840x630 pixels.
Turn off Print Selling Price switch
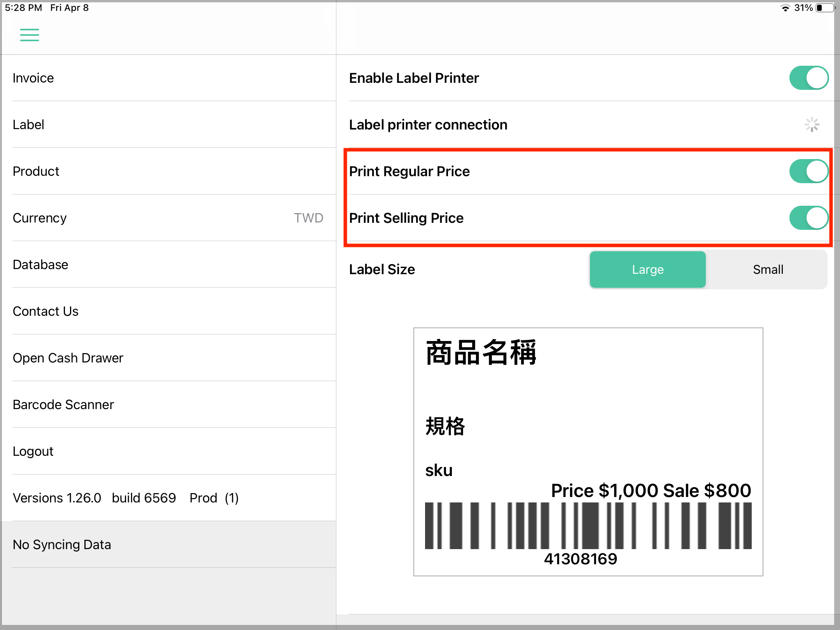pos(808,218)
